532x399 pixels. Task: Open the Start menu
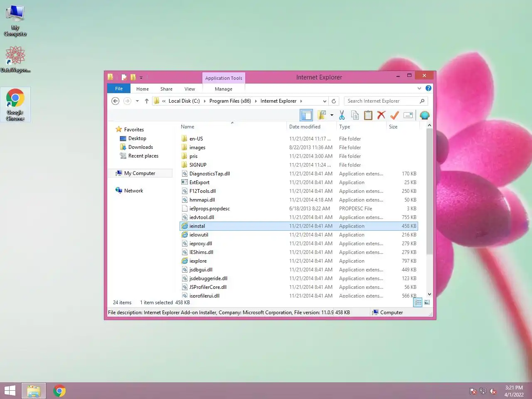click(x=10, y=391)
